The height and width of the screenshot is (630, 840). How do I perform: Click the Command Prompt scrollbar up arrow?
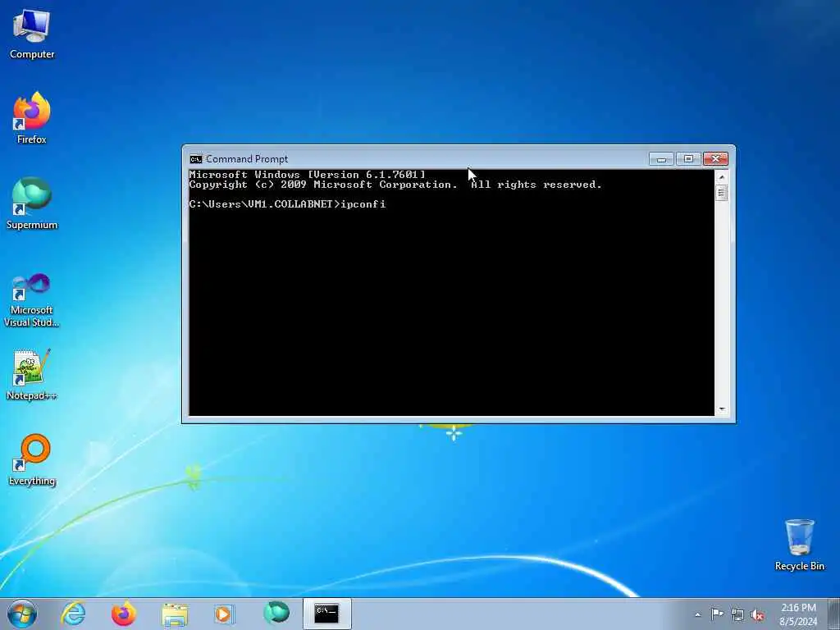pos(722,177)
